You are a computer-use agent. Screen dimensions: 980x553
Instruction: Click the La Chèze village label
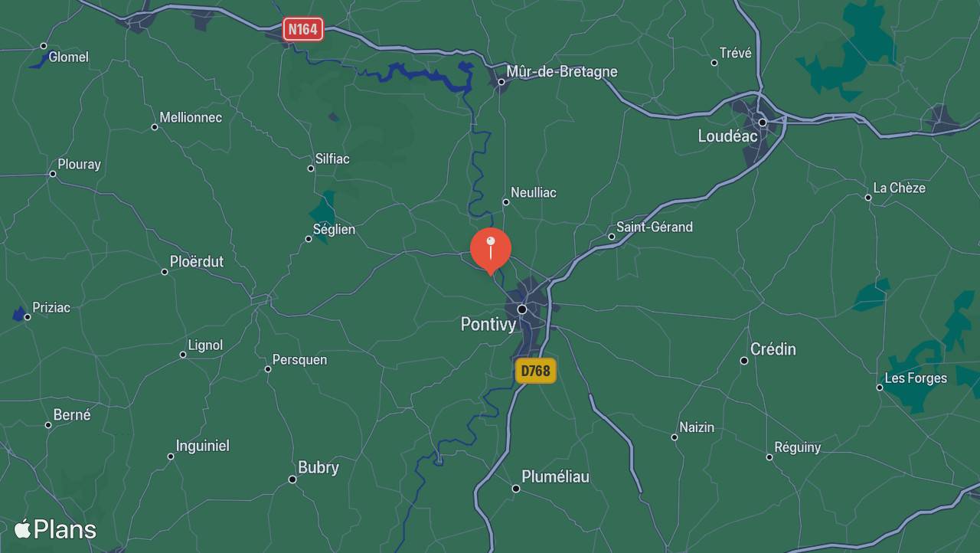click(900, 188)
